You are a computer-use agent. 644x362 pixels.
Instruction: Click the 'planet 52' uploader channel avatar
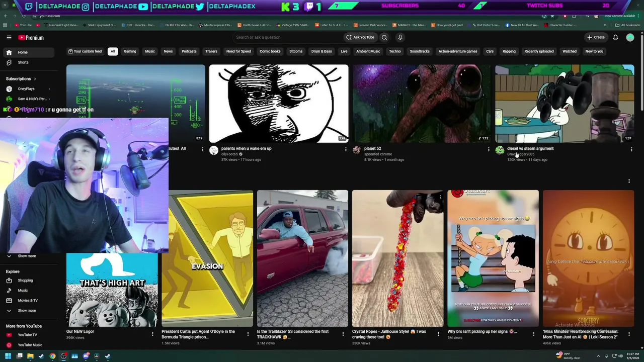[x=357, y=150]
